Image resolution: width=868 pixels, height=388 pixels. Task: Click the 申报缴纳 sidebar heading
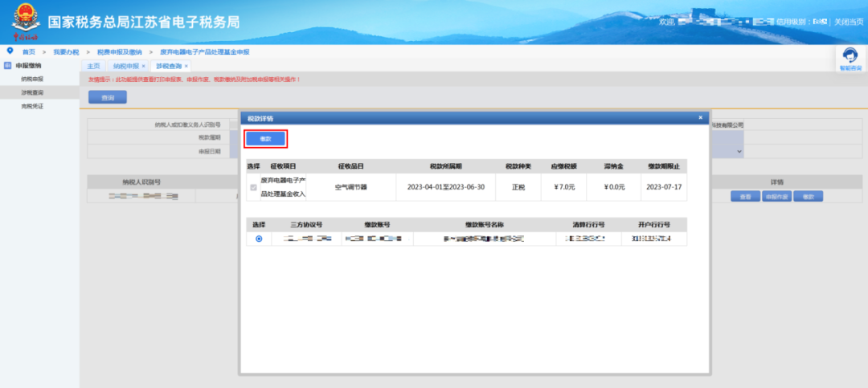[28, 65]
